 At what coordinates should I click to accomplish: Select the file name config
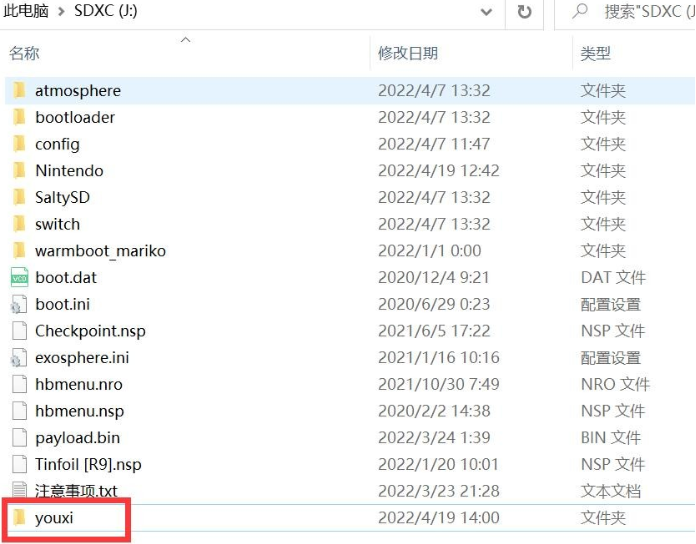click(57, 145)
